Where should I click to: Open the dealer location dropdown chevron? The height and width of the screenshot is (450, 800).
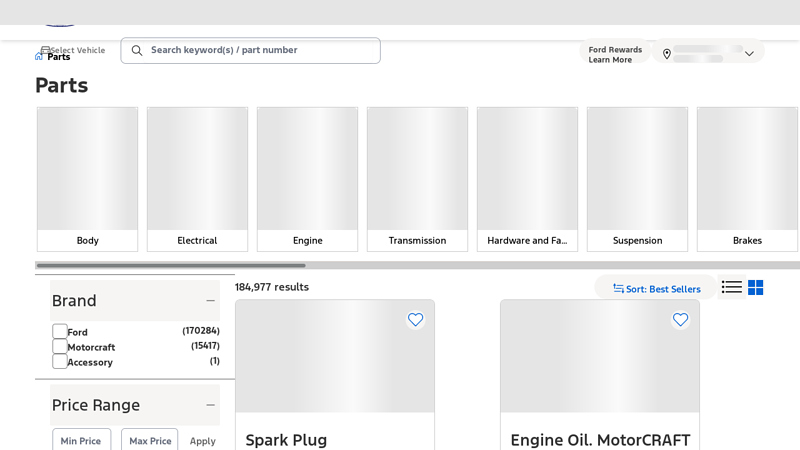click(749, 54)
